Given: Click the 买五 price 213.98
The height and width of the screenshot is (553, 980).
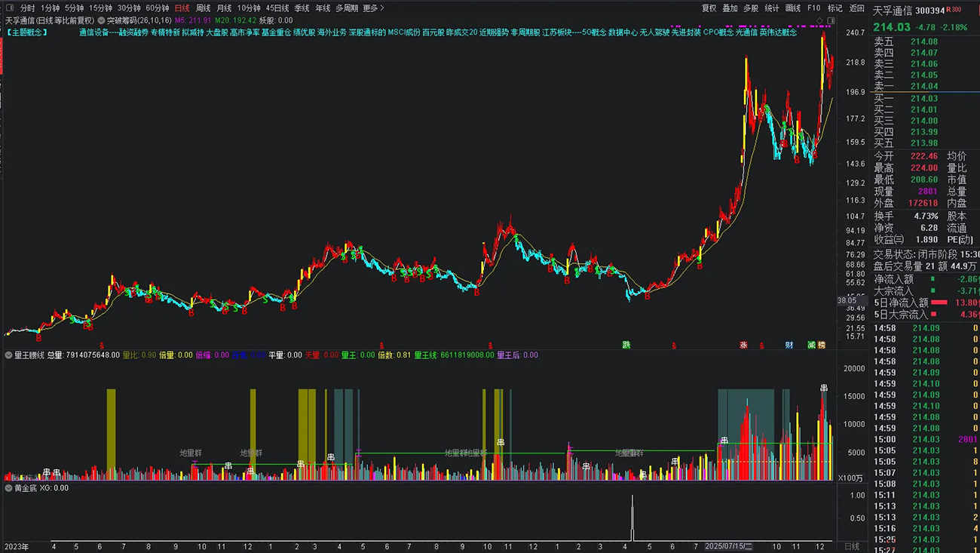Looking at the screenshot, I should (924, 143).
